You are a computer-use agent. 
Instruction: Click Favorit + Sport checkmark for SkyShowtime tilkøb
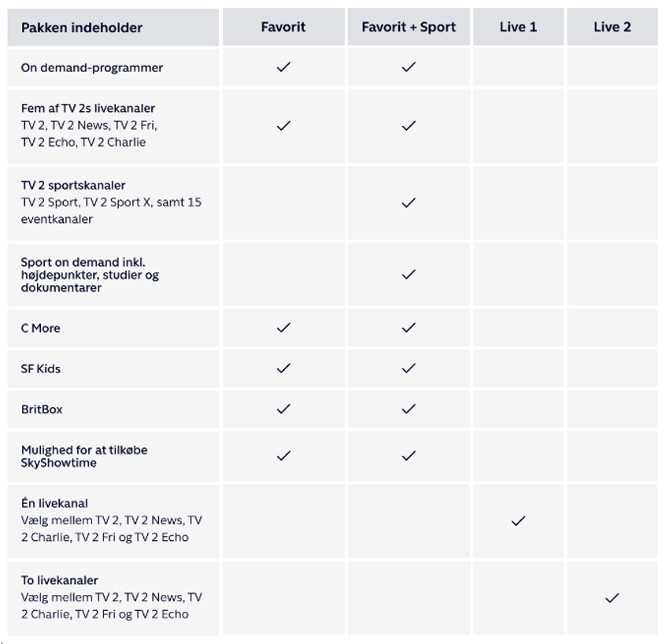409,455
